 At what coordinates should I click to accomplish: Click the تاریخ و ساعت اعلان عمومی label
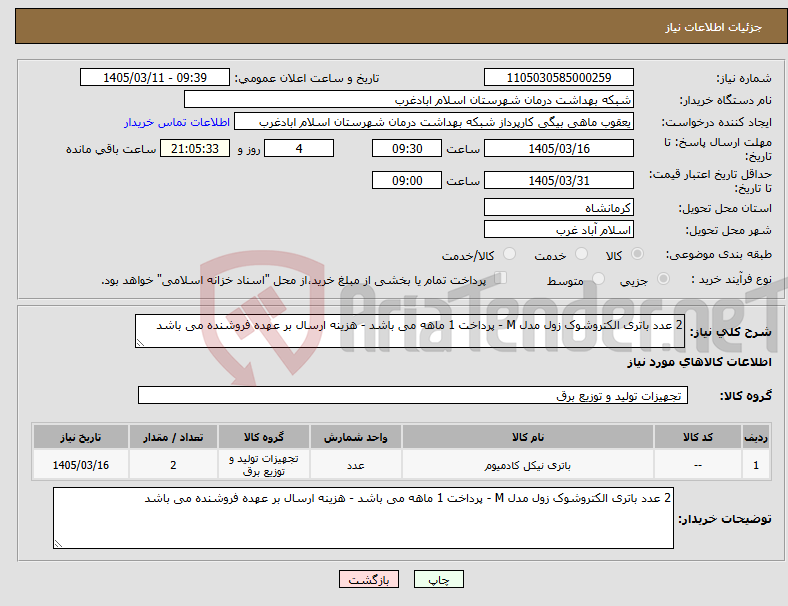[x=307, y=78]
